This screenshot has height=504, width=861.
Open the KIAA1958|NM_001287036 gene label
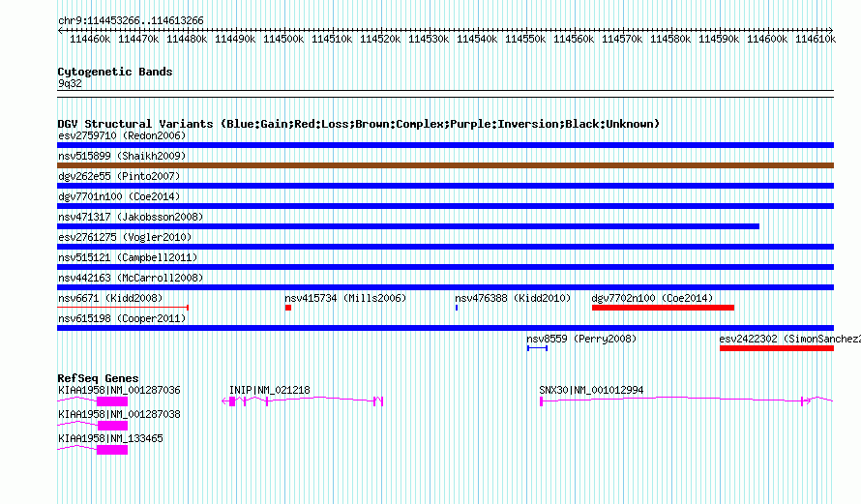119,390
